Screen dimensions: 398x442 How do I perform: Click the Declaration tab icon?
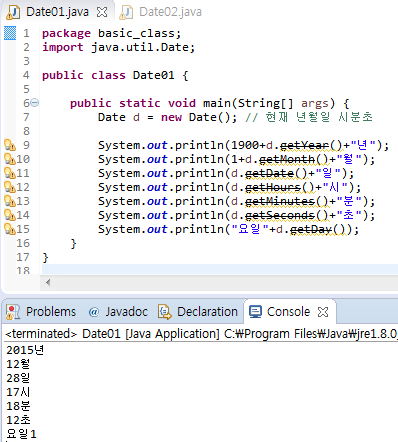coord(165,312)
